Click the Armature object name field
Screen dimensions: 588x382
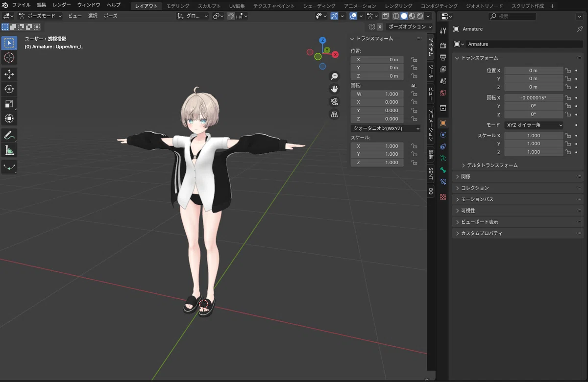click(524, 44)
